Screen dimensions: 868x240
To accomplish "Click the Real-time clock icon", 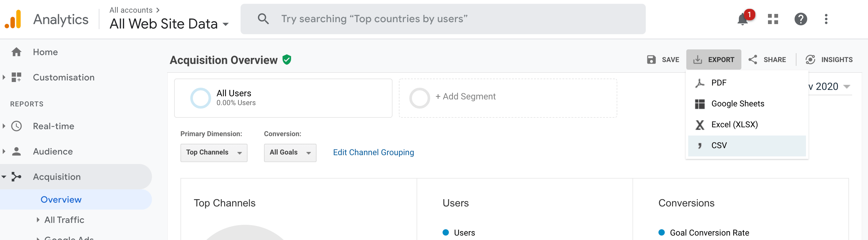I will (x=16, y=126).
